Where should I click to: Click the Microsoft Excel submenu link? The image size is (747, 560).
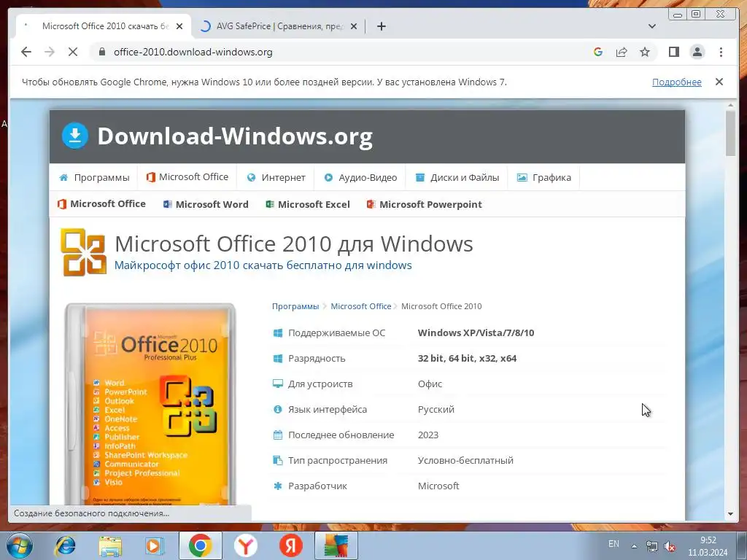coord(308,204)
